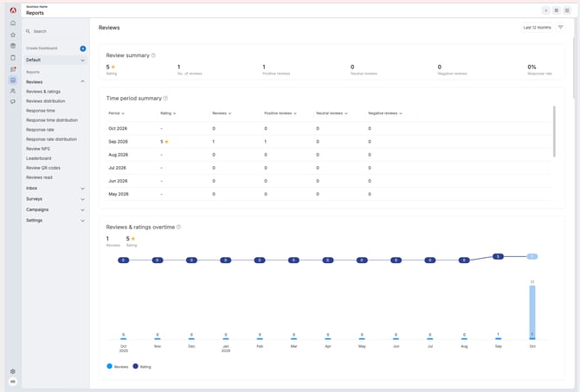The image size is (580, 392).
Task: Click the rightmost header icon at top right
Action: [567, 10]
